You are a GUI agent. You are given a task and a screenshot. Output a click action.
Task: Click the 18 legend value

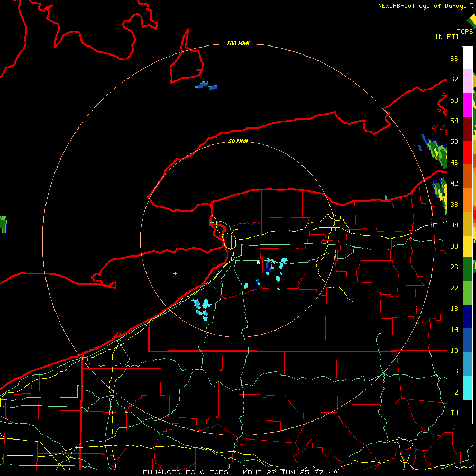pyautogui.click(x=454, y=309)
